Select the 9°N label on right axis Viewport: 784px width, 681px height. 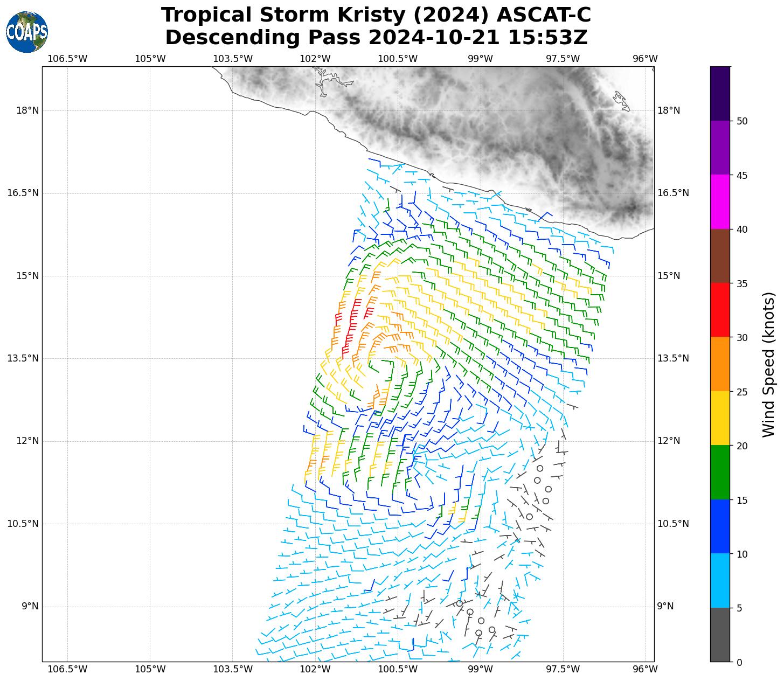pyautogui.click(x=665, y=606)
